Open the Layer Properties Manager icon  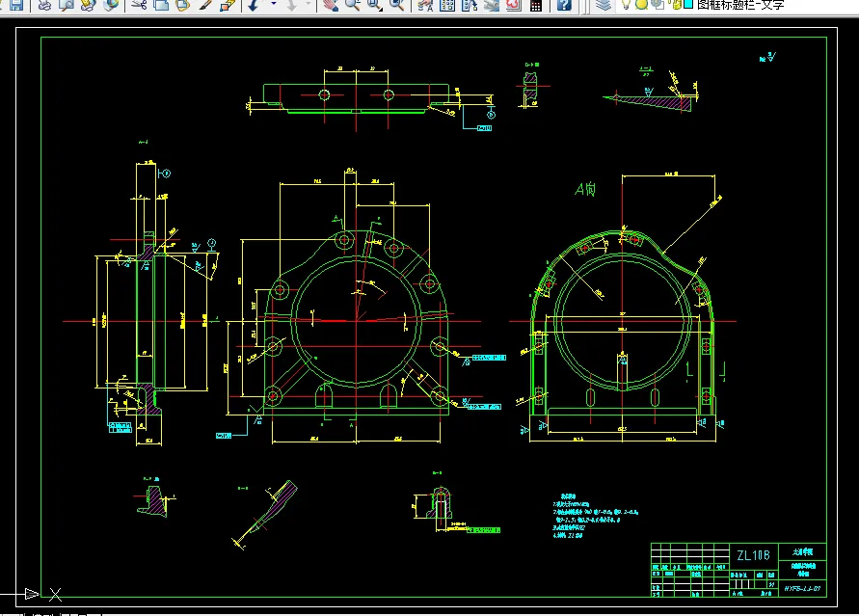click(604, 5)
